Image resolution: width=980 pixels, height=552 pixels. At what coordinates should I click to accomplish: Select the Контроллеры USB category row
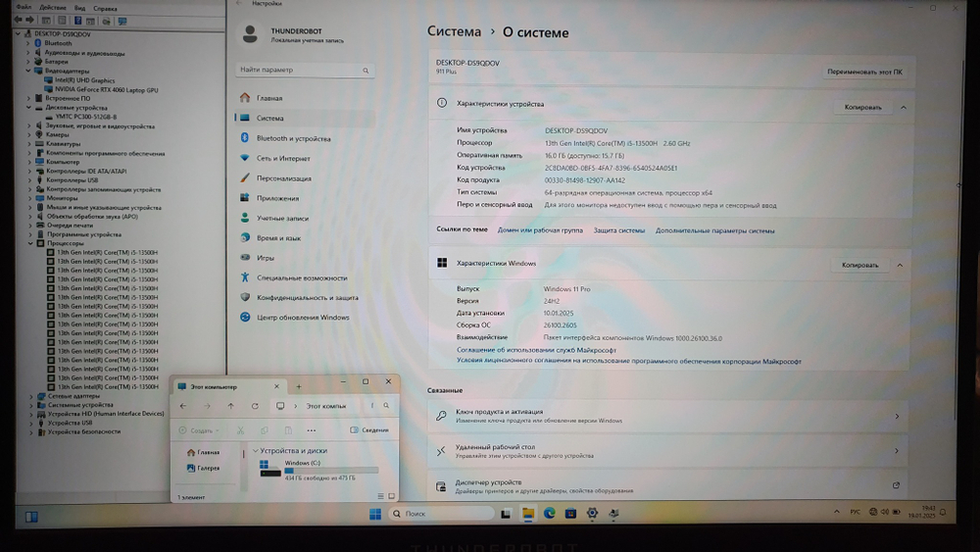[72, 180]
